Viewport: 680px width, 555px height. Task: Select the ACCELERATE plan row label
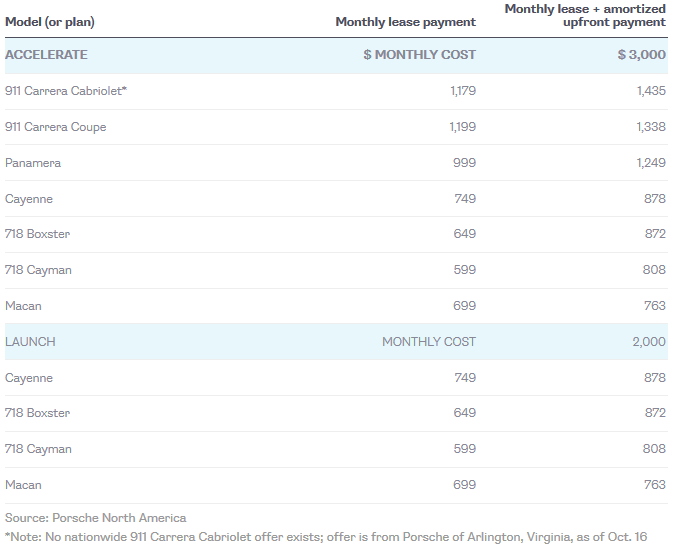pyautogui.click(x=46, y=55)
